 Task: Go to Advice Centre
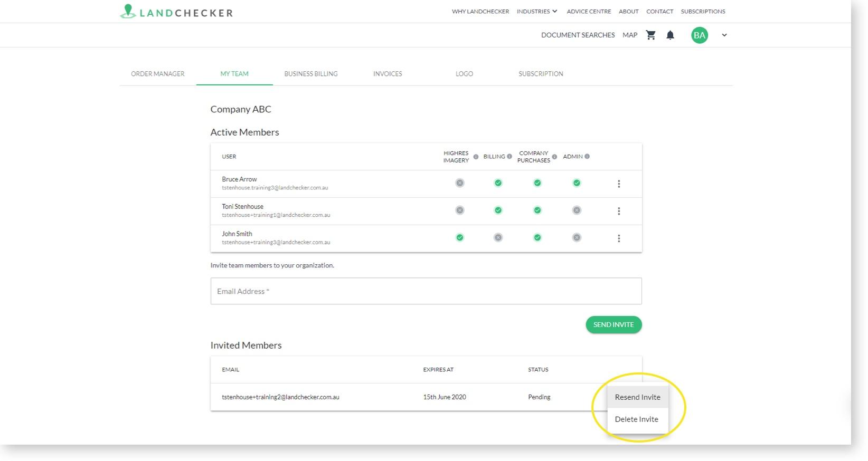589,11
